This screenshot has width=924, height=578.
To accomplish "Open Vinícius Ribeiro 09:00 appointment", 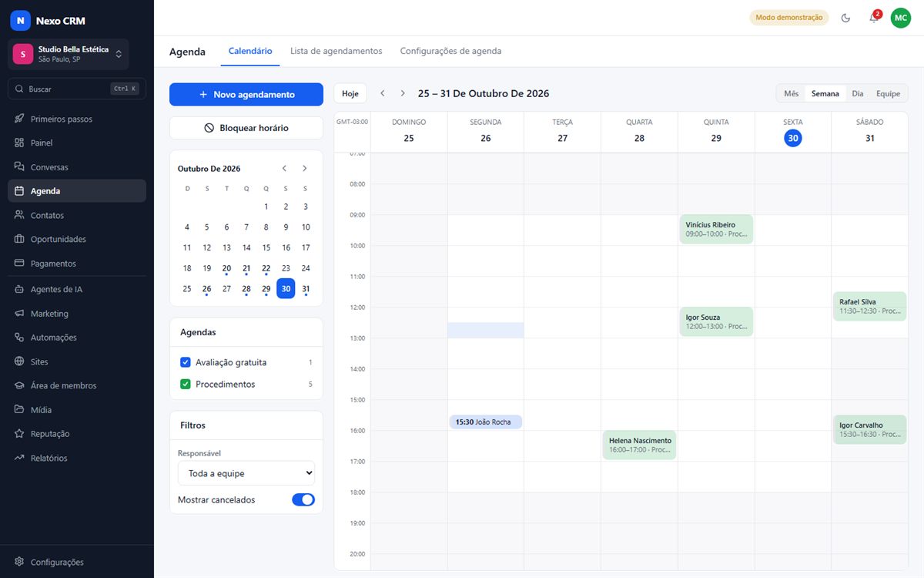I will tap(716, 230).
